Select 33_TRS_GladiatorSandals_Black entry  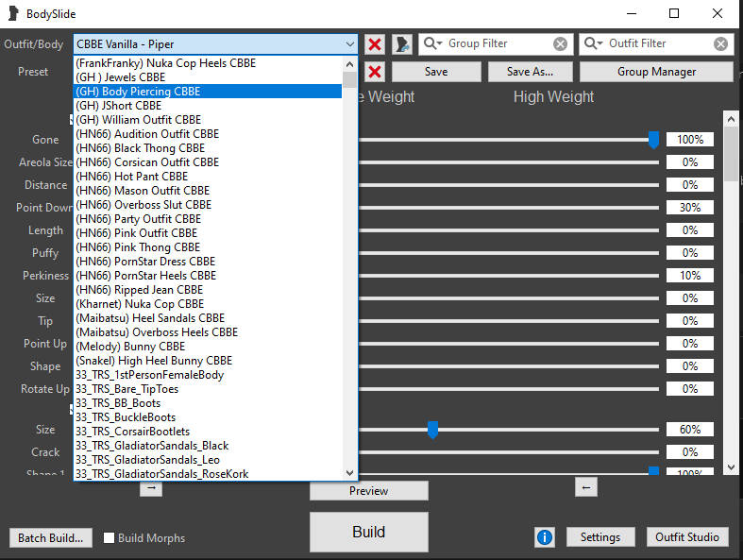point(208,446)
